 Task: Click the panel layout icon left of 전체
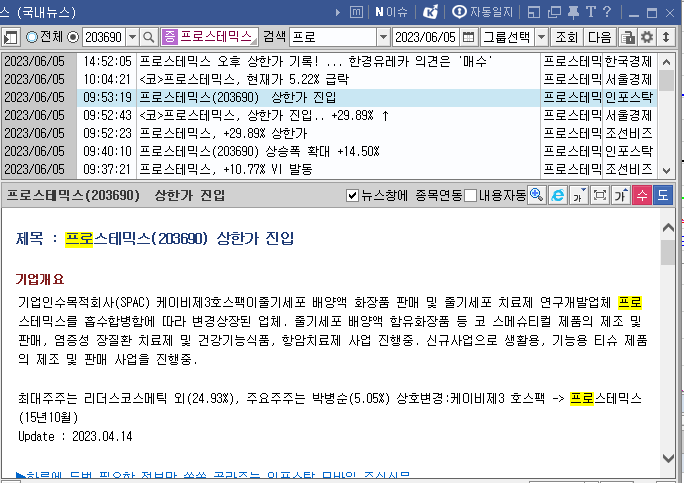[10, 37]
